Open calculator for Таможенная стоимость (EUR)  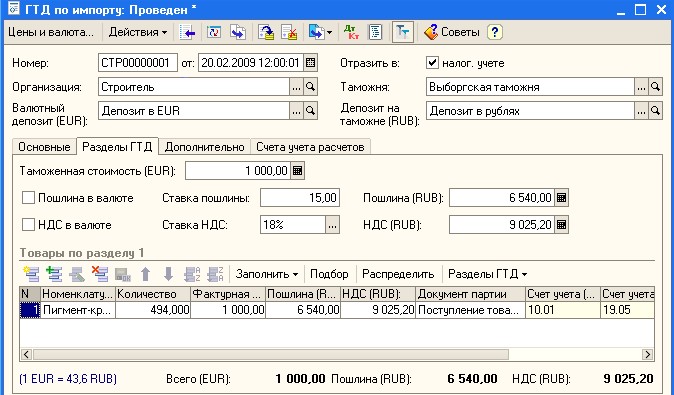coord(297,171)
